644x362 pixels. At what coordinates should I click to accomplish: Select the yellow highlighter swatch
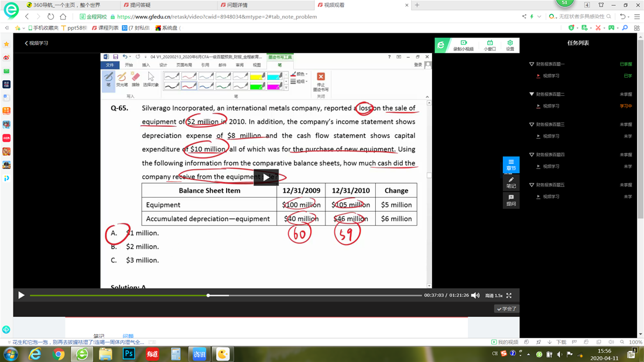click(x=258, y=77)
